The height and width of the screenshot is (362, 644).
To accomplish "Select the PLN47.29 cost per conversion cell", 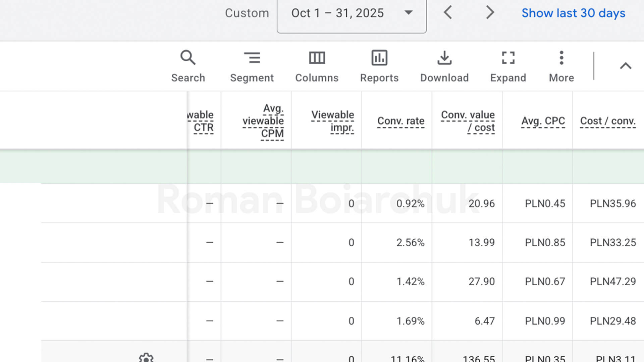I will 613,281.
